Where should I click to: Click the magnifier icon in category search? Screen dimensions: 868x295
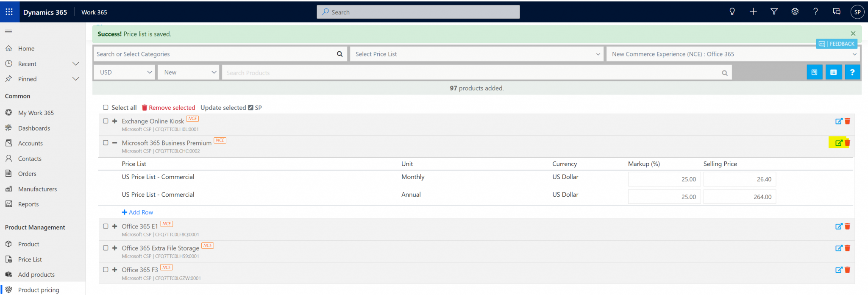[x=339, y=54]
